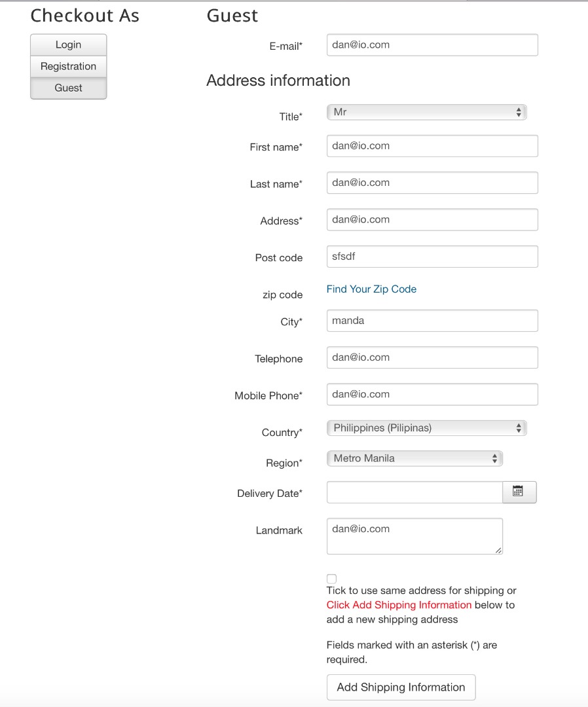Focus the E-mail input field
This screenshot has height=707, width=588.
(x=432, y=45)
